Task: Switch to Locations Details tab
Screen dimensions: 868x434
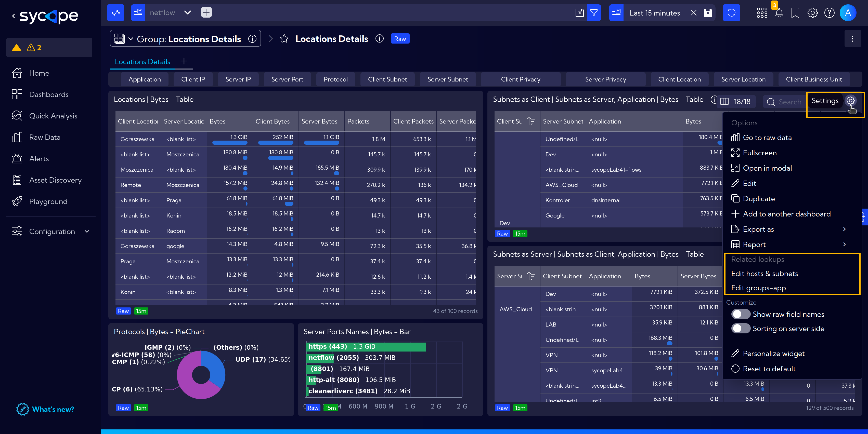Action: pyautogui.click(x=142, y=62)
